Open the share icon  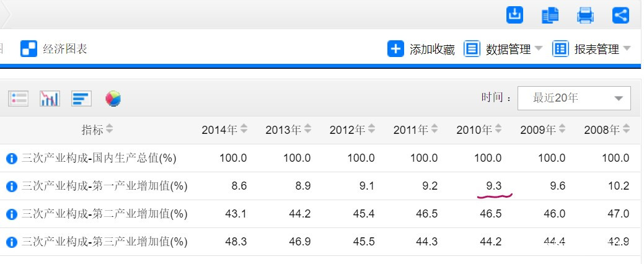click(x=620, y=15)
